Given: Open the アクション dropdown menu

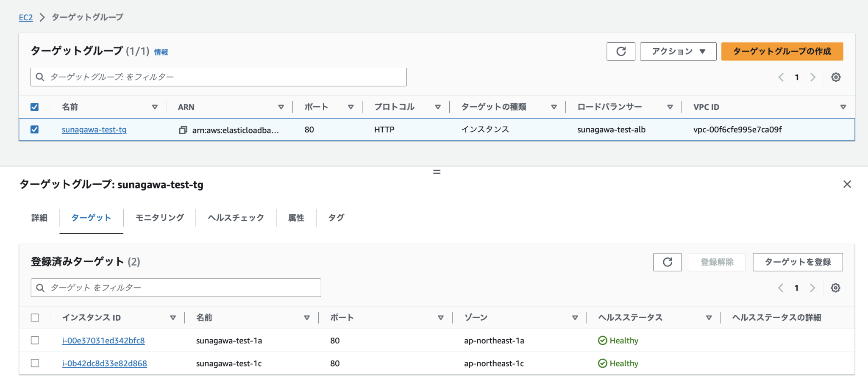Looking at the screenshot, I should (x=677, y=51).
